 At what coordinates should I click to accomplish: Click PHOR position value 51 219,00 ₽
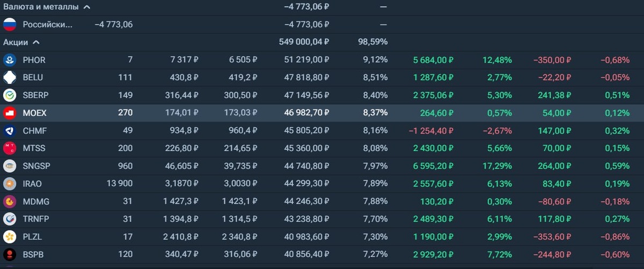coord(307,60)
